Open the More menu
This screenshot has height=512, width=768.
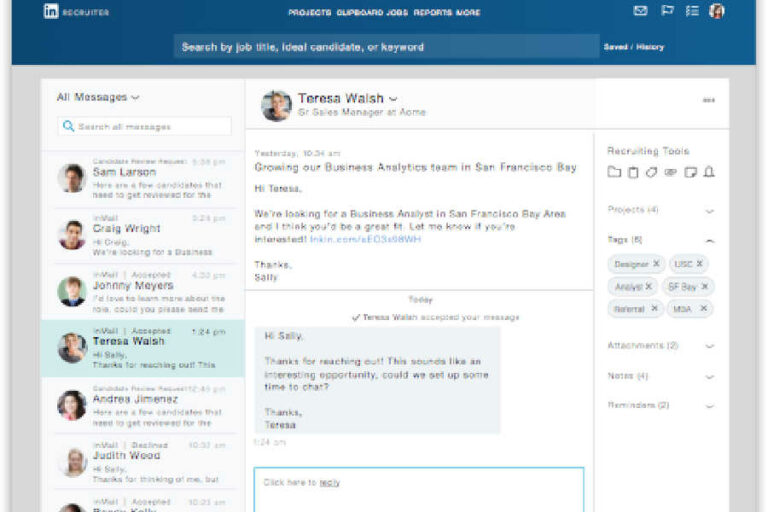coord(468,12)
